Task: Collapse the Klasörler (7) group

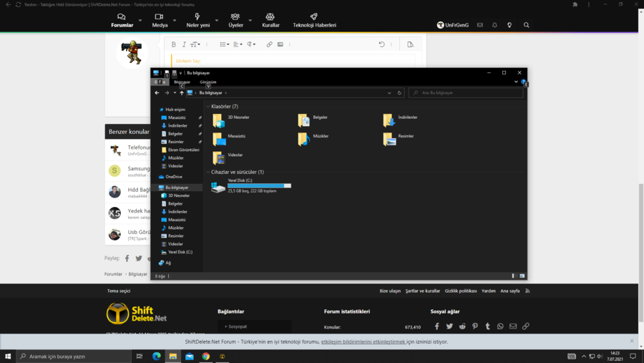Action: coord(208,107)
